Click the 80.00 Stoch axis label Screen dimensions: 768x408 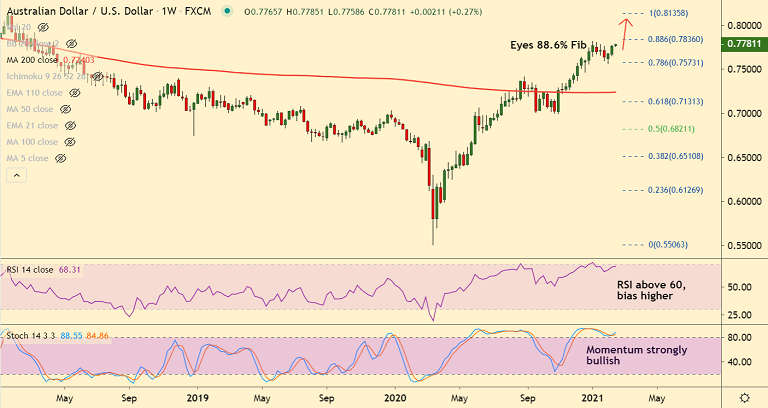point(740,337)
